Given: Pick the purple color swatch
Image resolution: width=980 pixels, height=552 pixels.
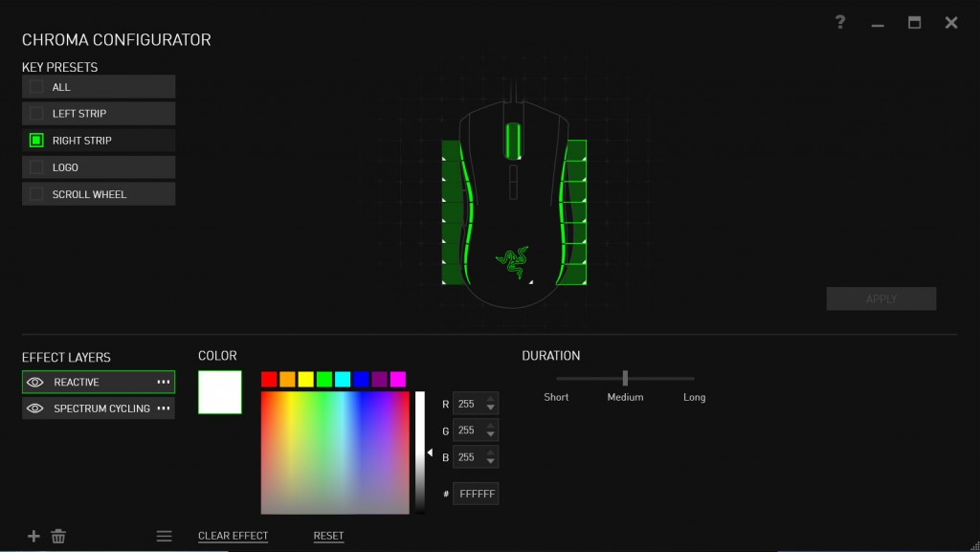Looking at the screenshot, I should [x=379, y=379].
